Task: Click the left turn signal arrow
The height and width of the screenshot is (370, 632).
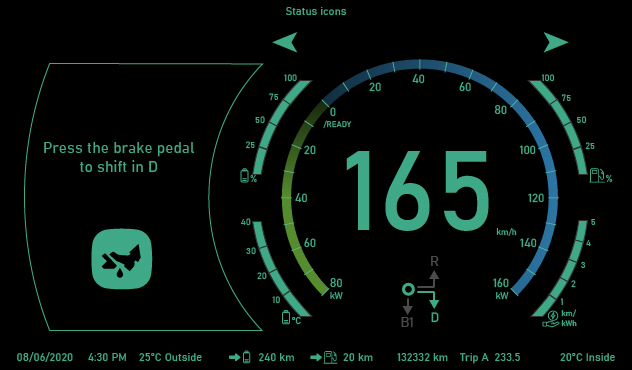Action: coord(285,42)
